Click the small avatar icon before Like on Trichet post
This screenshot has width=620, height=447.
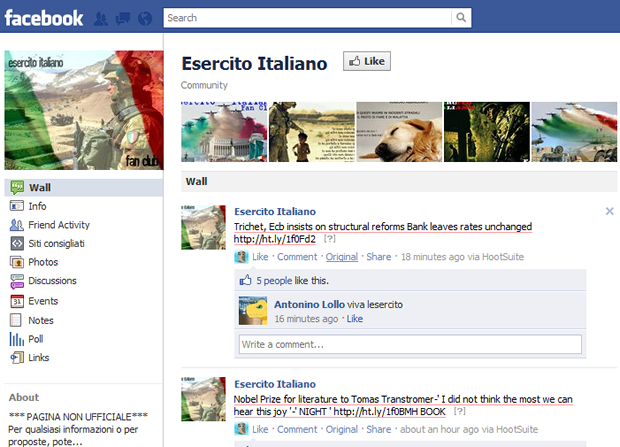[x=241, y=257]
